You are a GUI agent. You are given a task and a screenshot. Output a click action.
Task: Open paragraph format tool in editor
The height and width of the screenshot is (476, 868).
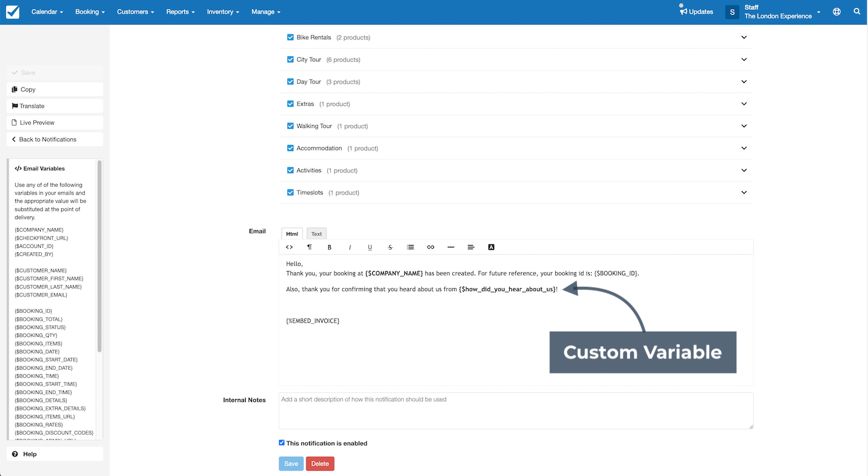(310, 247)
